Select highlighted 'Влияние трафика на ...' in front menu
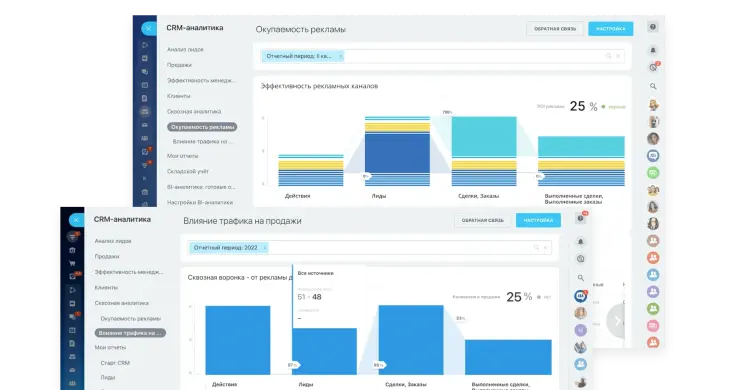Screen dimensions: 740x390 [x=130, y=333]
